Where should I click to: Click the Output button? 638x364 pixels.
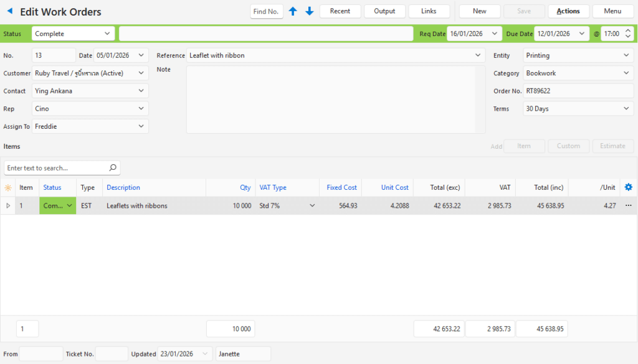pos(384,11)
